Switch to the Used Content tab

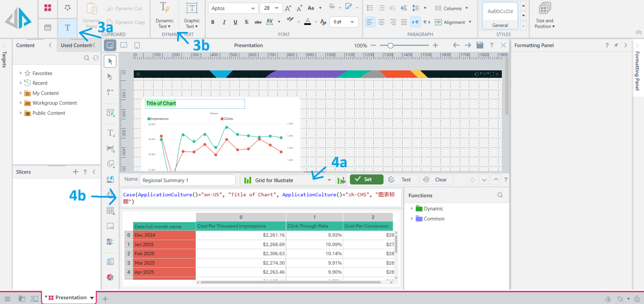click(76, 45)
